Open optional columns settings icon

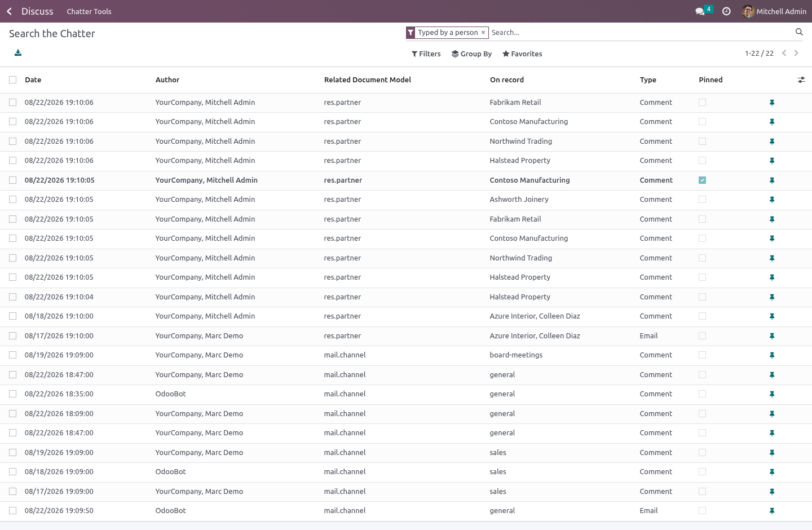point(801,80)
